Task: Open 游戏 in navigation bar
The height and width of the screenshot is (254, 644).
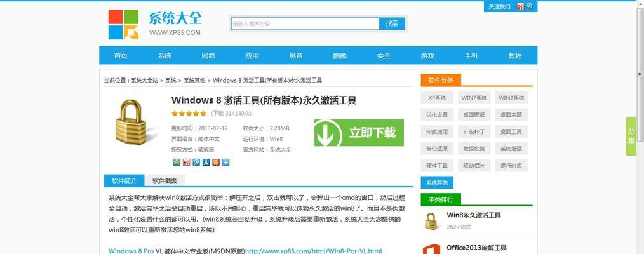Action: pos(427,56)
